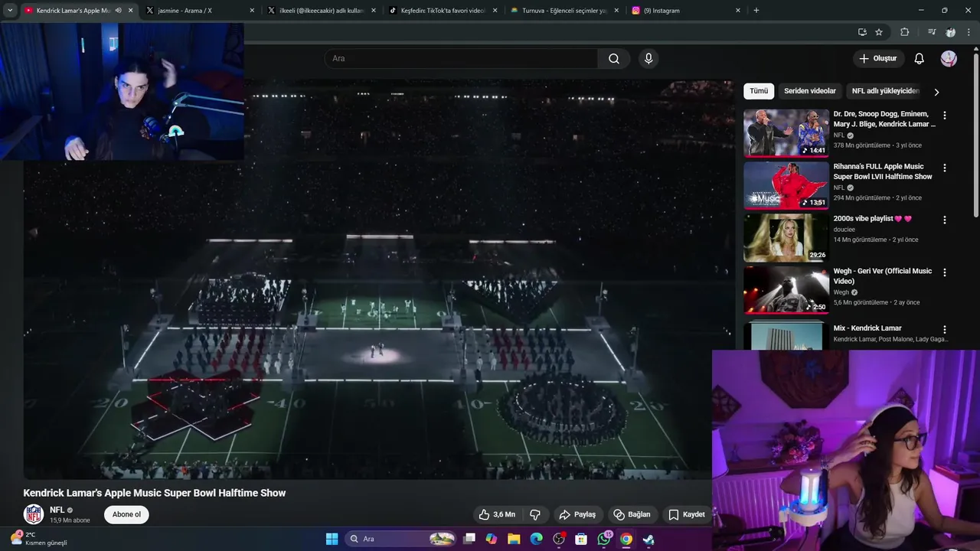Open options menu for Mix - Kendrick Lamar
The width and height of the screenshot is (980, 551).
(944, 329)
